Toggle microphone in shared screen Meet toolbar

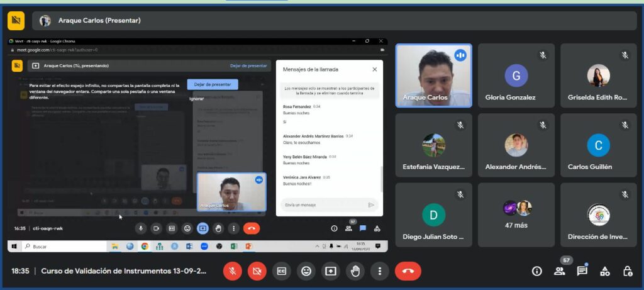click(141, 228)
